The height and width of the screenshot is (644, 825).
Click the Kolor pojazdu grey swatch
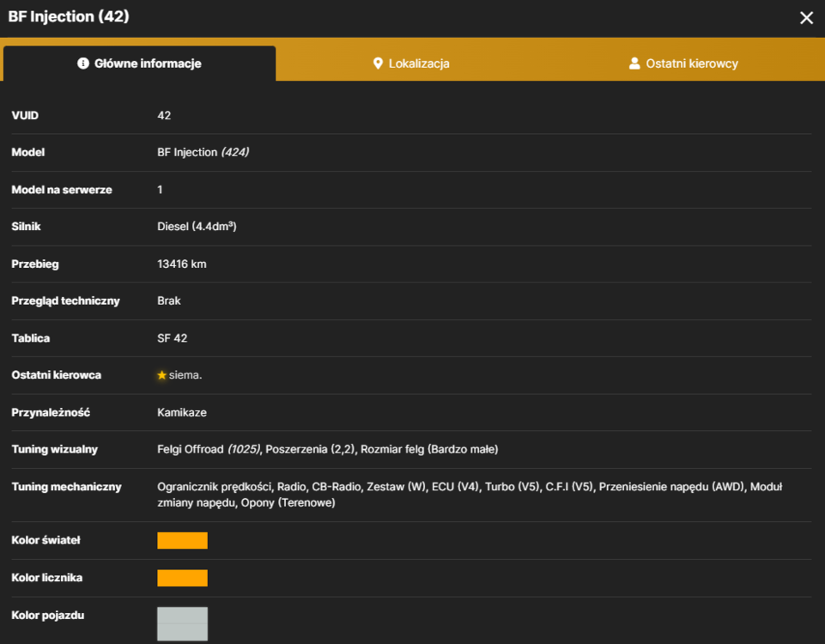point(182,624)
